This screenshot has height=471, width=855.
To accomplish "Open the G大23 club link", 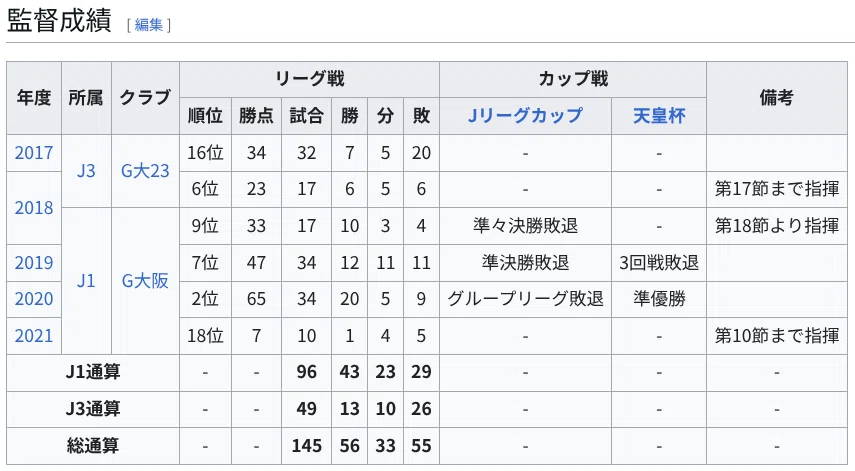I will pos(145,171).
